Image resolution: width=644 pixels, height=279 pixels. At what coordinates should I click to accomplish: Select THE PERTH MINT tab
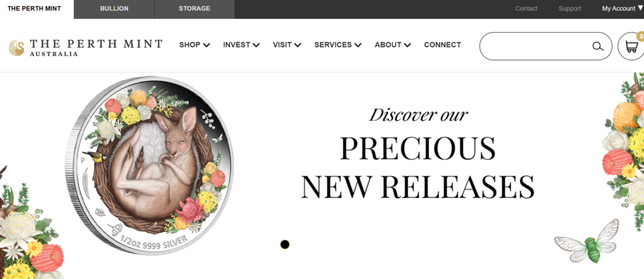(34, 9)
